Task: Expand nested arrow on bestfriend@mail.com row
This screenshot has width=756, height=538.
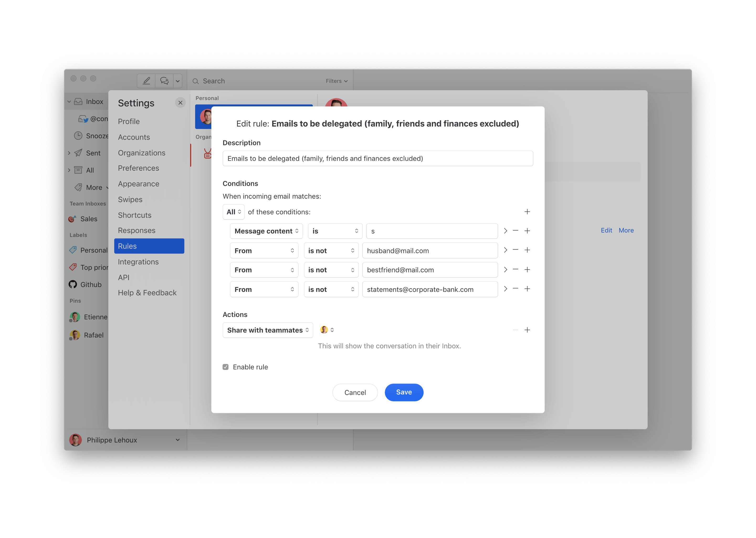Action: coord(505,270)
